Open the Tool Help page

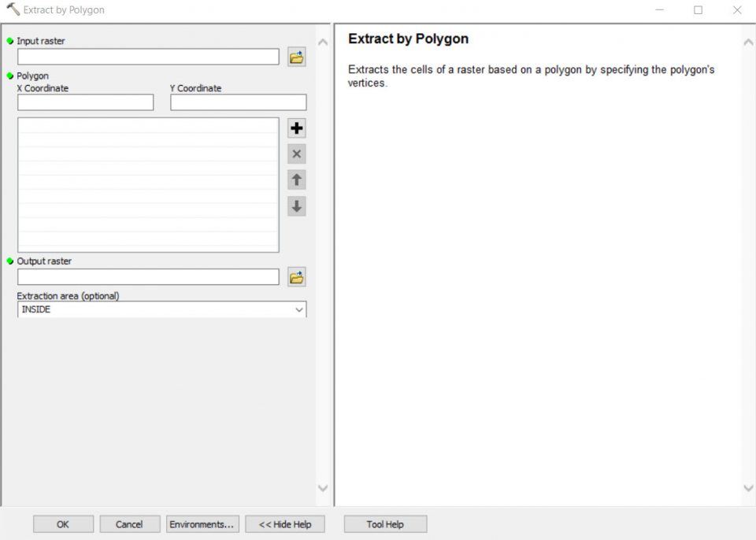point(385,523)
